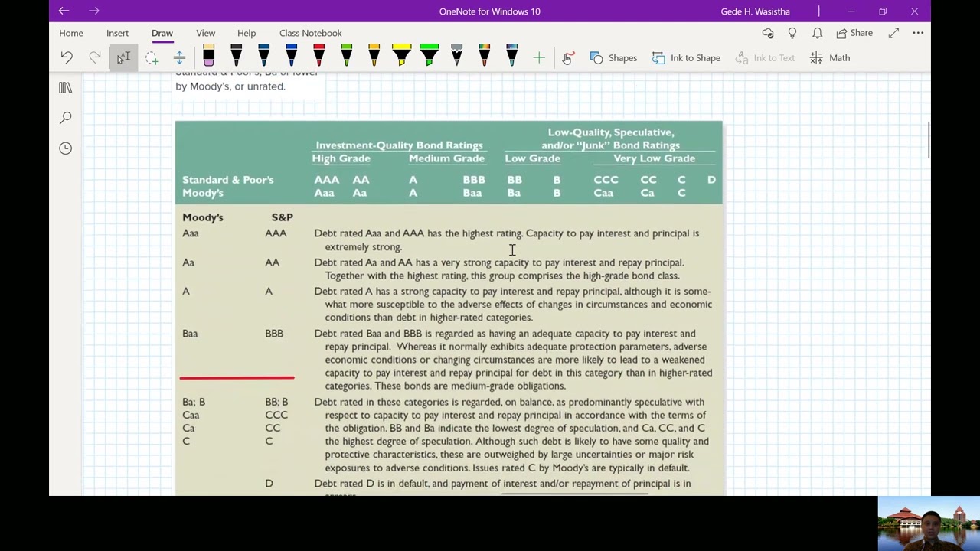Select the black pen
This screenshot has width=980, height=551.
236,56
